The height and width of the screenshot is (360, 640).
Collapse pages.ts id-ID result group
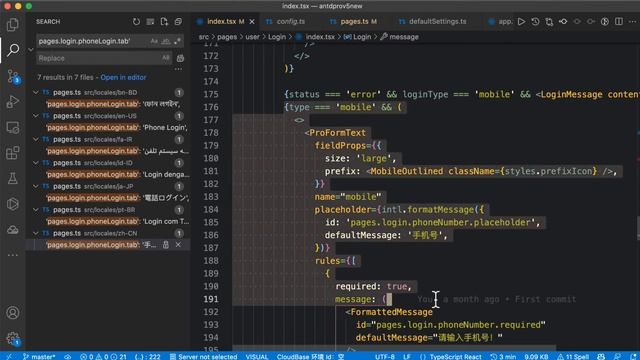[36, 163]
